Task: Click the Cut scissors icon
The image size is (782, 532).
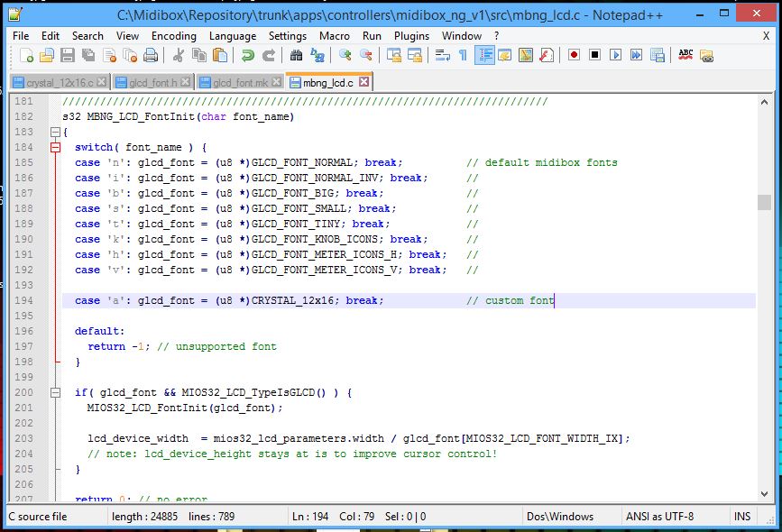Action: click(179, 56)
